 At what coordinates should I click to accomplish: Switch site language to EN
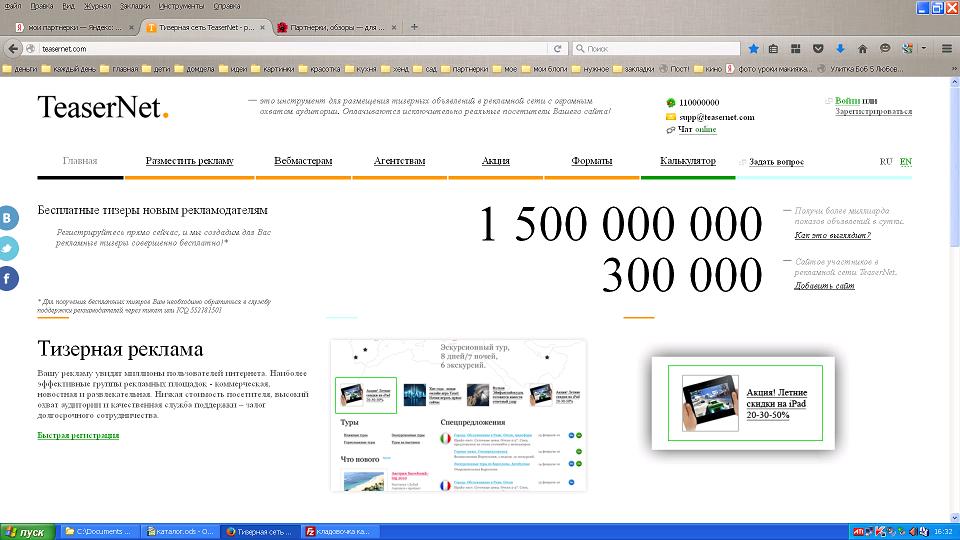pyautogui.click(x=906, y=162)
